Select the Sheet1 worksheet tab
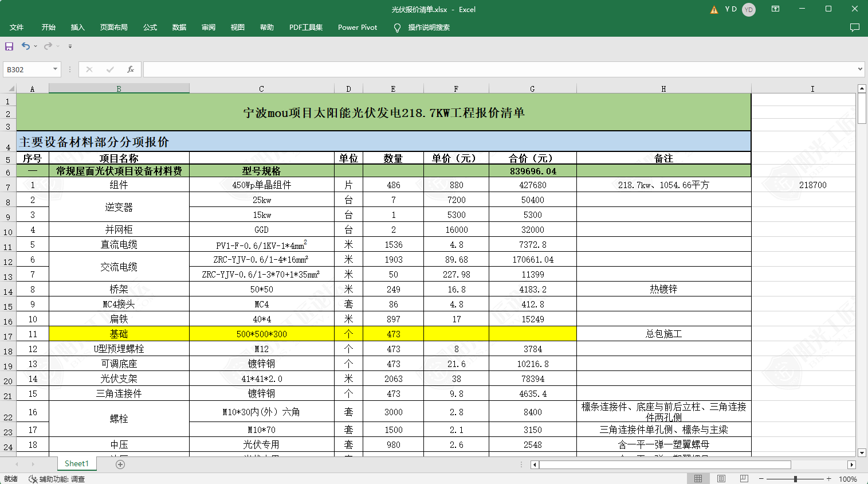 coord(77,464)
